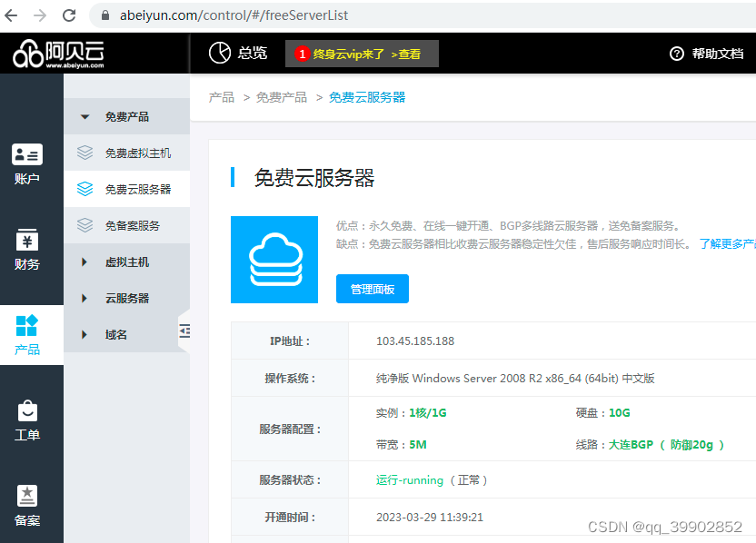Click the 操作系统 row label

coord(290,379)
